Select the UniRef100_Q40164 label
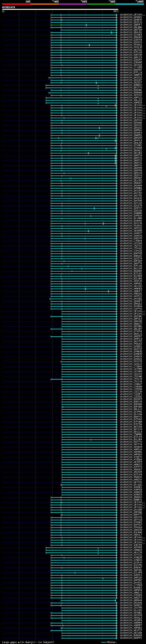The image size is (146, 644). pyautogui.click(x=131, y=65)
